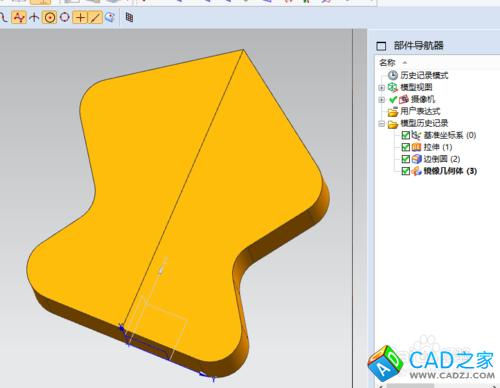Toggle the intersection snap point icon

click(x=34, y=17)
